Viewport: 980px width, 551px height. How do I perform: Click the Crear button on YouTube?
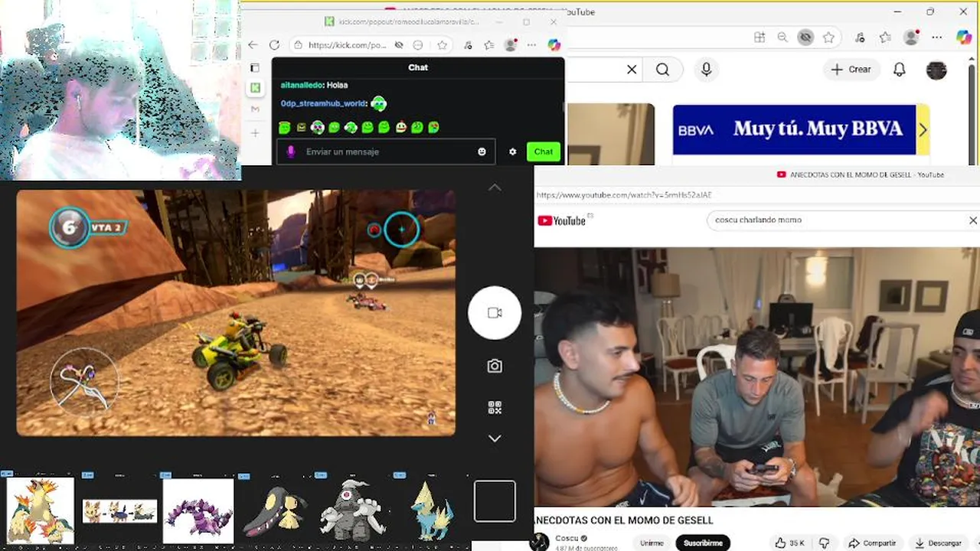point(851,70)
